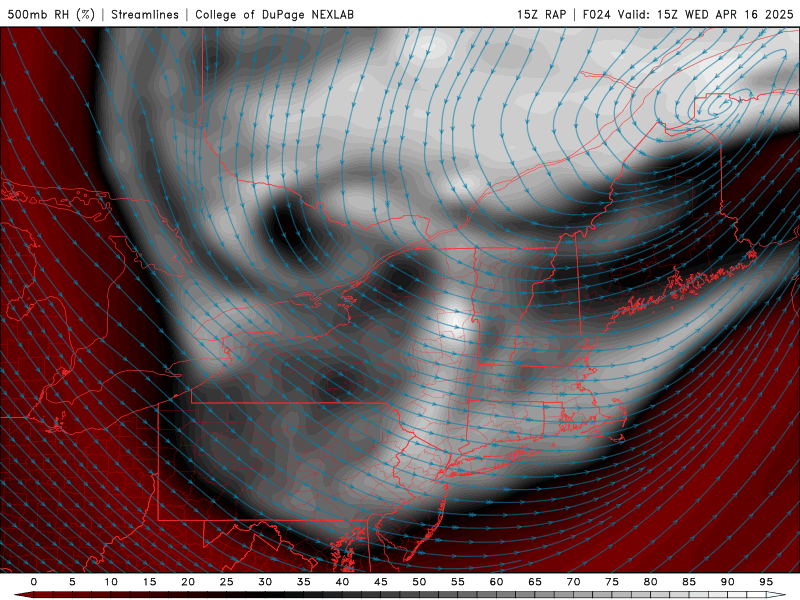The width and height of the screenshot is (800, 600).
Task: Click the colorbar label "25"
Action: (227, 582)
